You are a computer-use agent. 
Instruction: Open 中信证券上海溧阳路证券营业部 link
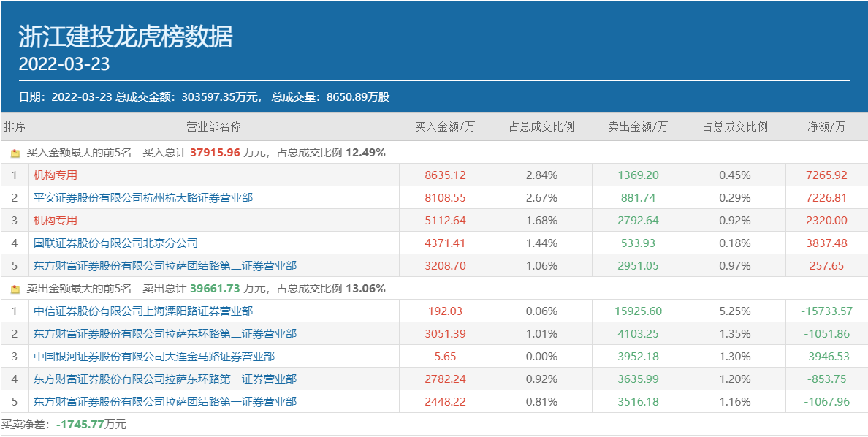[x=143, y=311]
